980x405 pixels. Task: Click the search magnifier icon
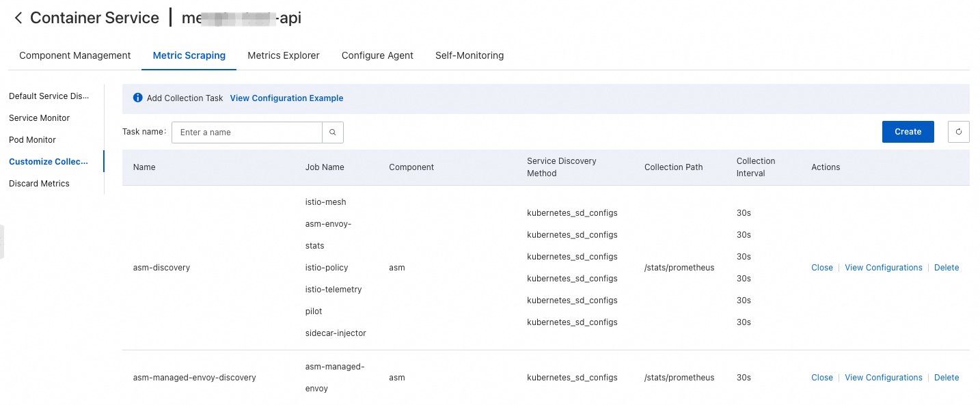pyautogui.click(x=332, y=132)
